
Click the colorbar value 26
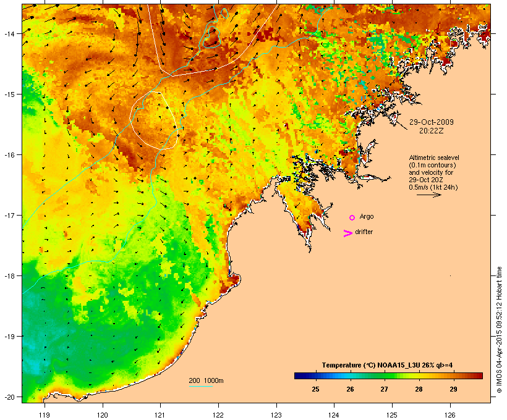350,389
